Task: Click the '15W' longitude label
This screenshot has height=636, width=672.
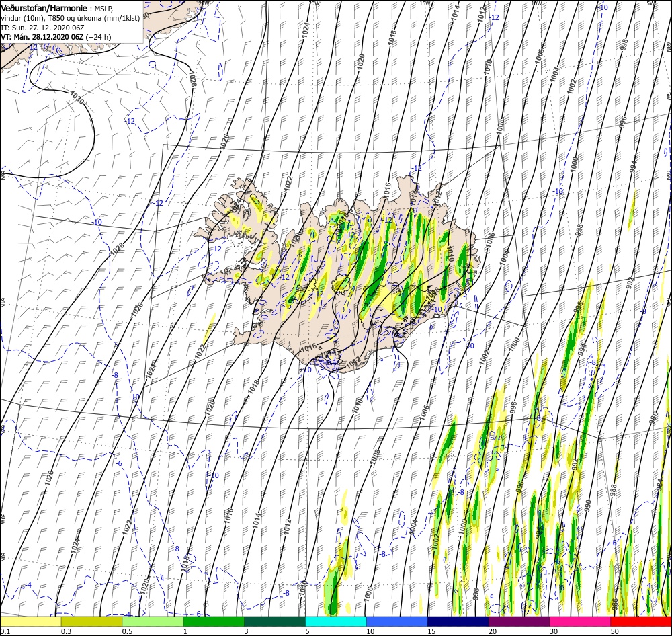Action: click(x=425, y=3)
